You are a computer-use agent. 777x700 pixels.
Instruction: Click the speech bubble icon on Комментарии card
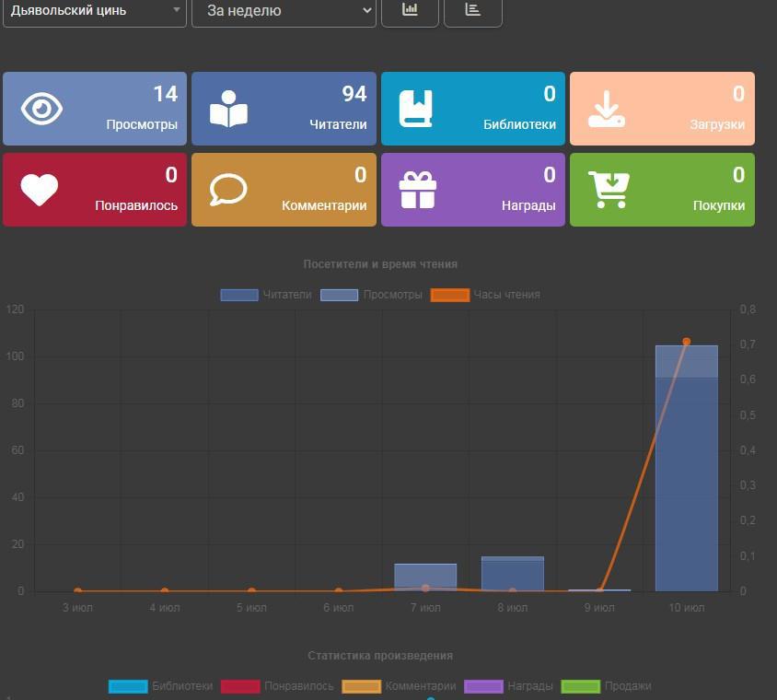(228, 190)
